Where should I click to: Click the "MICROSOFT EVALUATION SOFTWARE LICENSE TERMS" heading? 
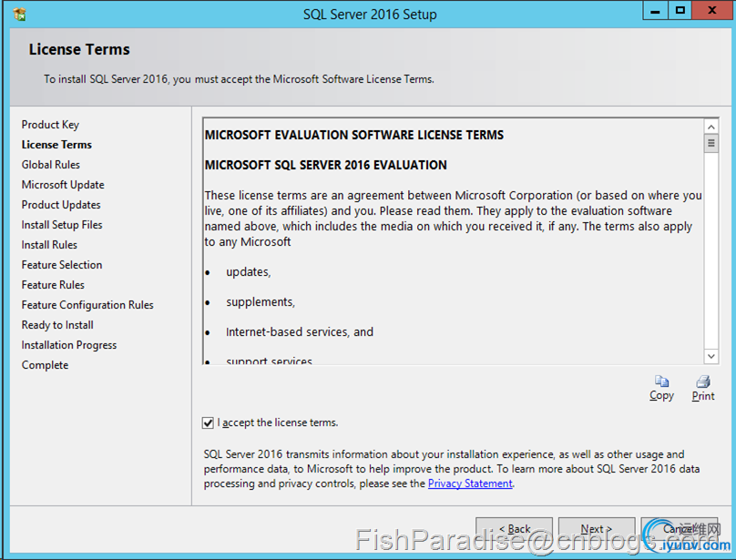tap(354, 135)
